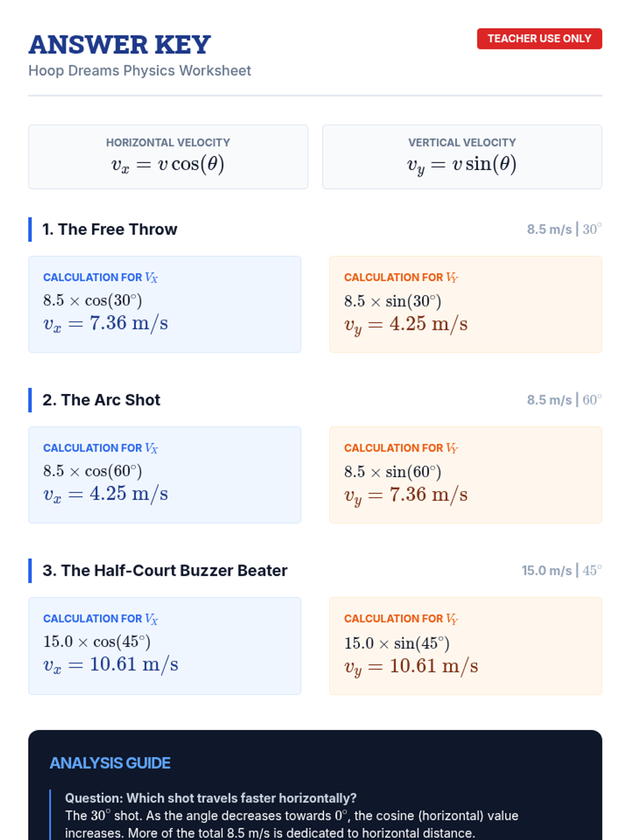Click the 15.0 m/s | 45° label
The height and width of the screenshot is (840, 630).
tap(561, 571)
